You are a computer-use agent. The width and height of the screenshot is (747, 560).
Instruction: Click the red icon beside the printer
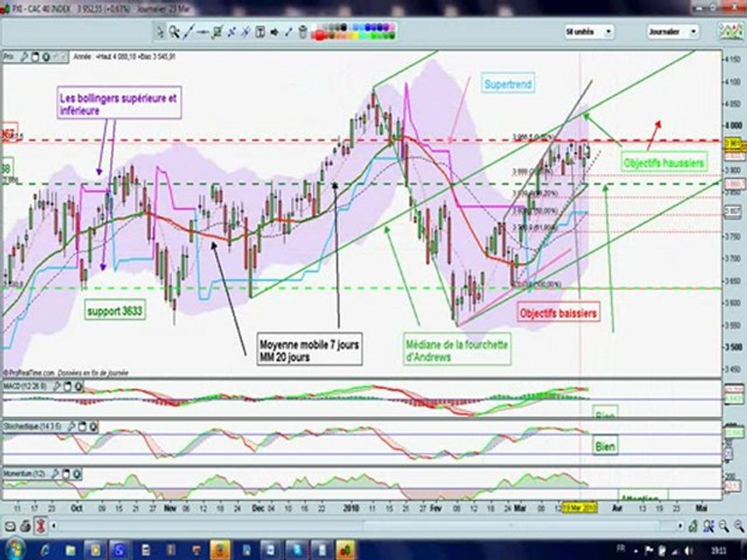(41, 527)
